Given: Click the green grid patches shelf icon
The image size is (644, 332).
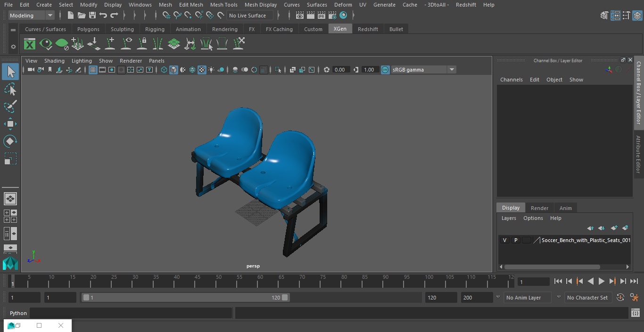Looking at the screenshot, I should coord(174,44).
